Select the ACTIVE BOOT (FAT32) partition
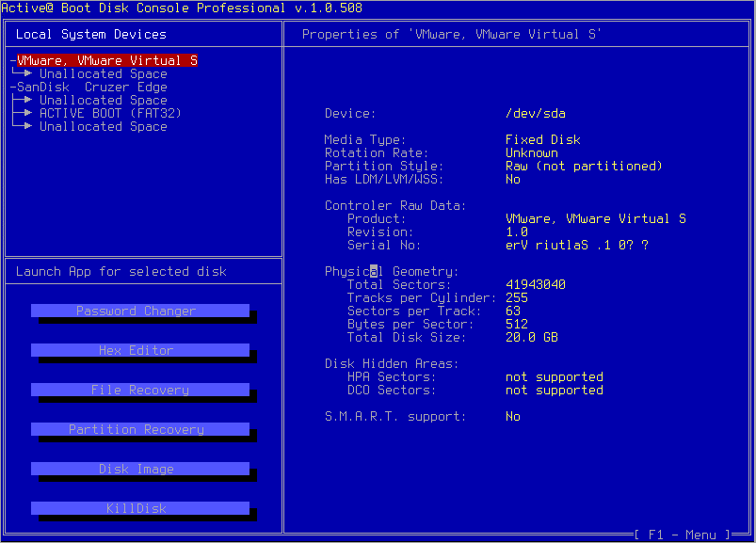756x543 pixels. (110, 113)
